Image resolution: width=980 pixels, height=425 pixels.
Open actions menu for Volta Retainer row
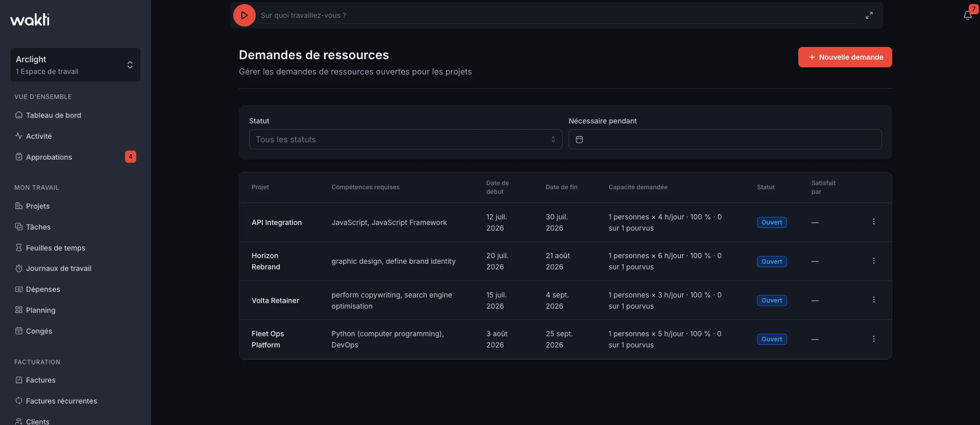[873, 300]
